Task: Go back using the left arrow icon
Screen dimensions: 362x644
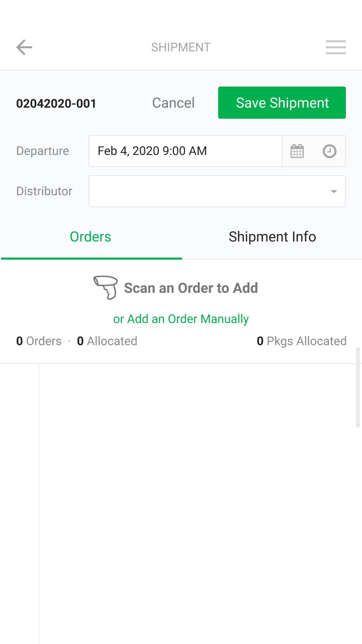Action: coord(24,47)
